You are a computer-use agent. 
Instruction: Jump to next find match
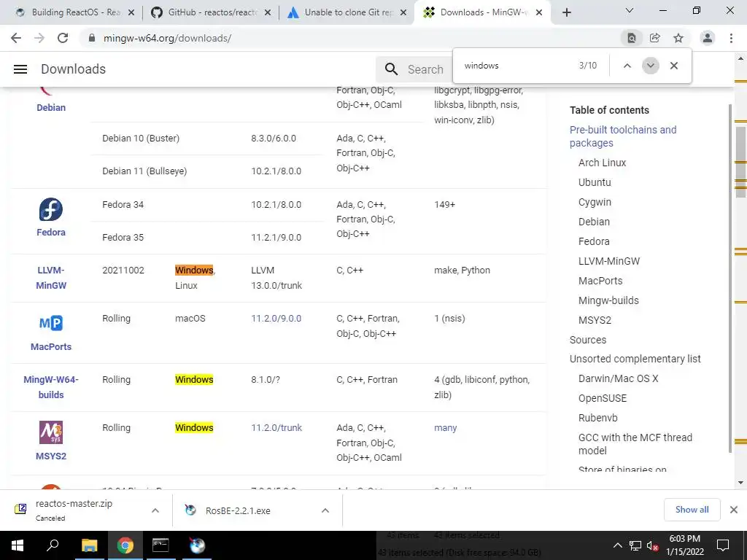tap(650, 66)
